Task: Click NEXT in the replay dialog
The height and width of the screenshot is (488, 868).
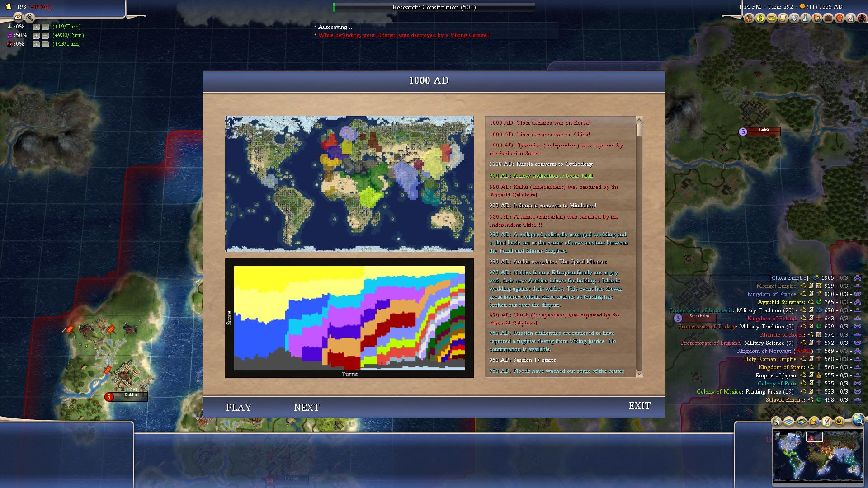Action: tap(307, 408)
